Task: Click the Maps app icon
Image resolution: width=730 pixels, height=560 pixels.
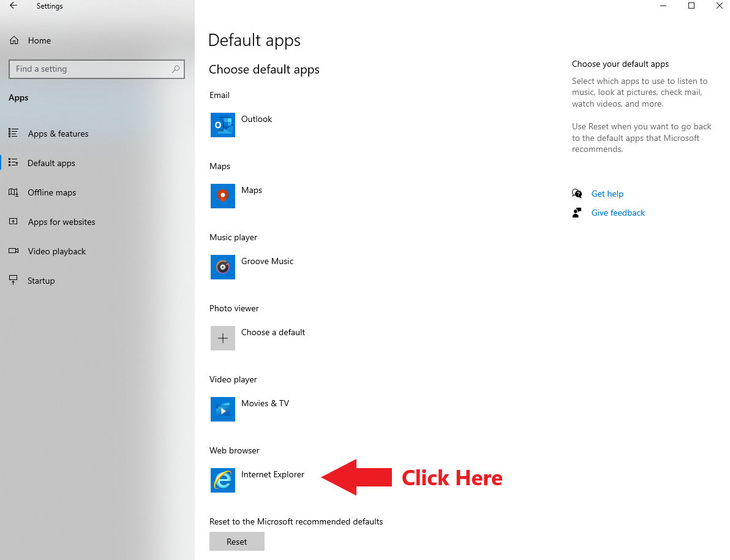Action: 222,196
